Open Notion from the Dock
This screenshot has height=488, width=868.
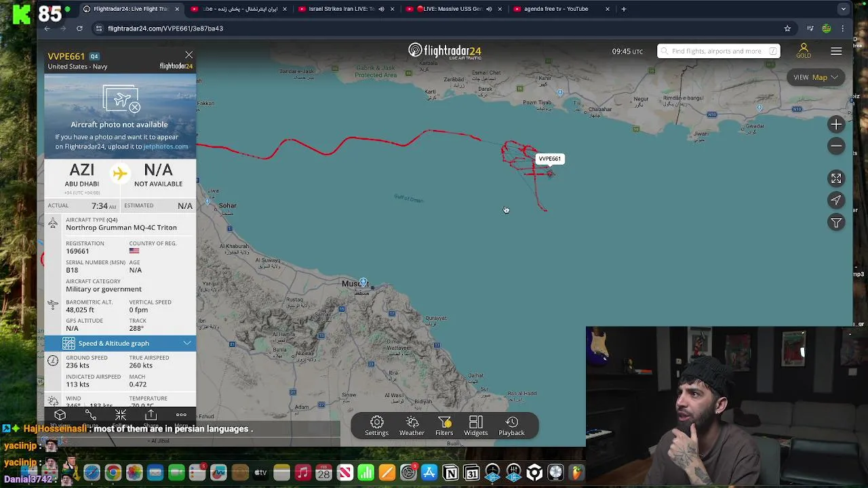(x=450, y=472)
